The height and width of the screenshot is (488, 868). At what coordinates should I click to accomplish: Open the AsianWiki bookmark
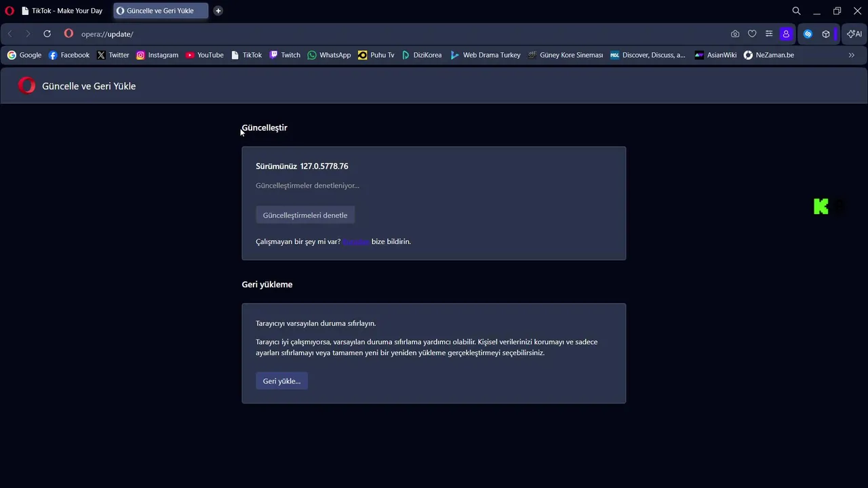[x=715, y=55]
